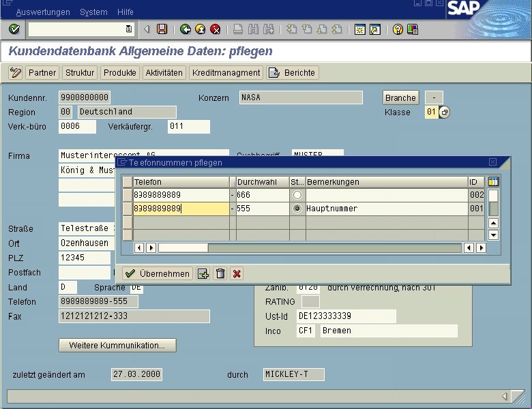Click the Find binoculars icon
This screenshot has width=532, height=409.
[253, 29]
